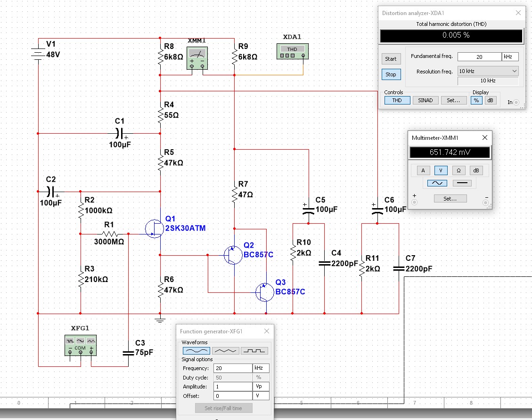This screenshot has width=532, height=420.
Task: Select the sine waveform in Function generator
Action: click(196, 351)
